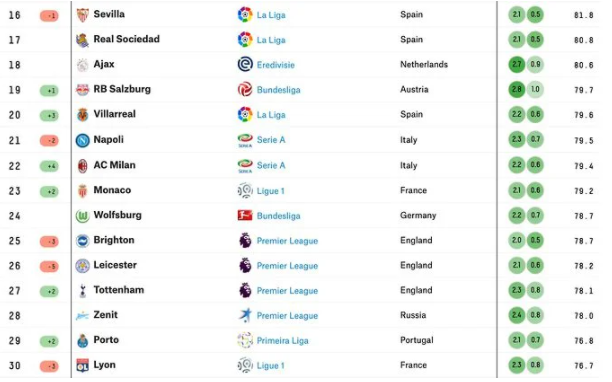Click the Sevilla club crest icon
Image resolution: width=612 pixels, height=382 pixels.
click(82, 15)
